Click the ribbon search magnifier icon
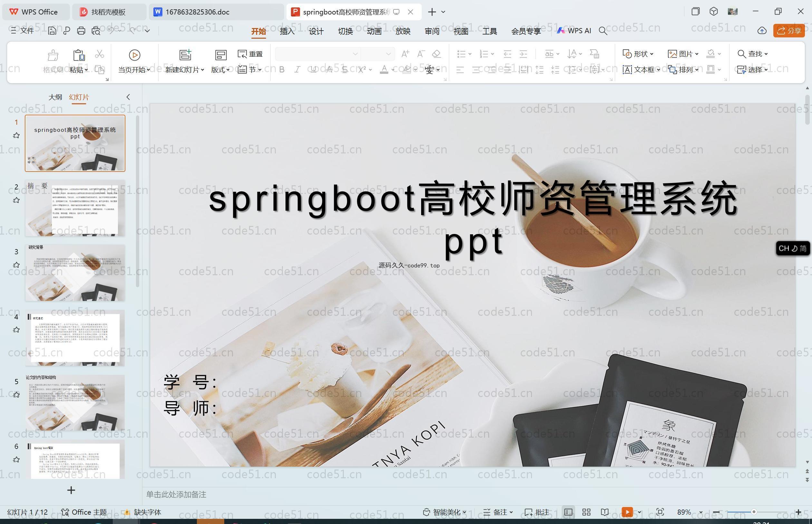Image resolution: width=812 pixels, height=524 pixels. 603,31
